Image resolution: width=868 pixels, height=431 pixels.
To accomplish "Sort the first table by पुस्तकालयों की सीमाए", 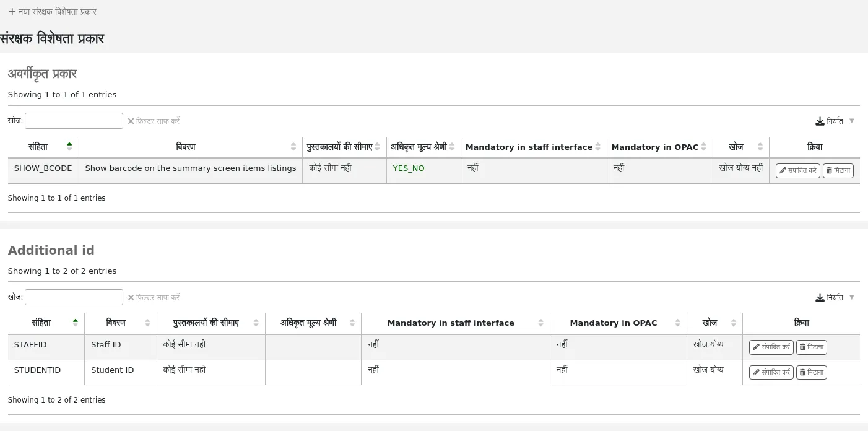I will click(344, 147).
